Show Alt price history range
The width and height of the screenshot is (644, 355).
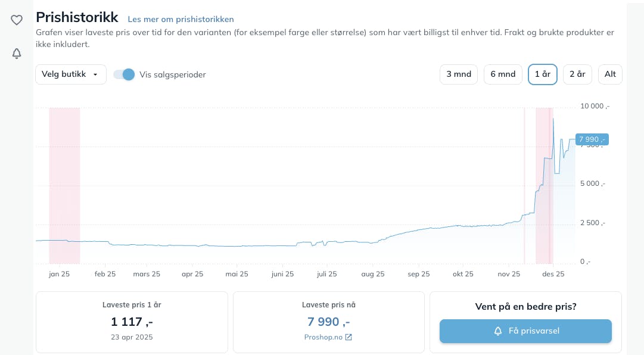tap(610, 74)
